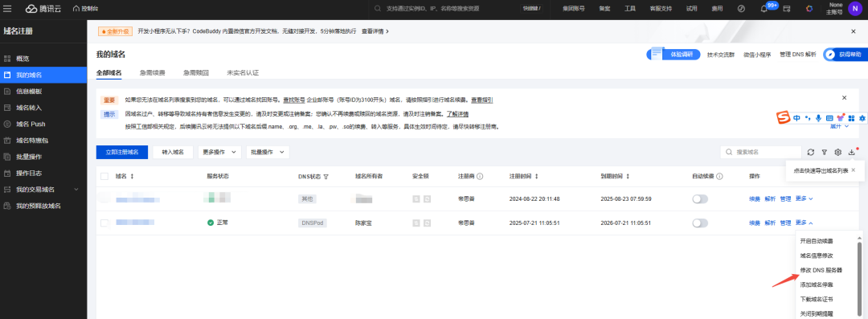Open the hamburger navigation menu
The width and height of the screenshot is (868, 319).
coord(8,8)
